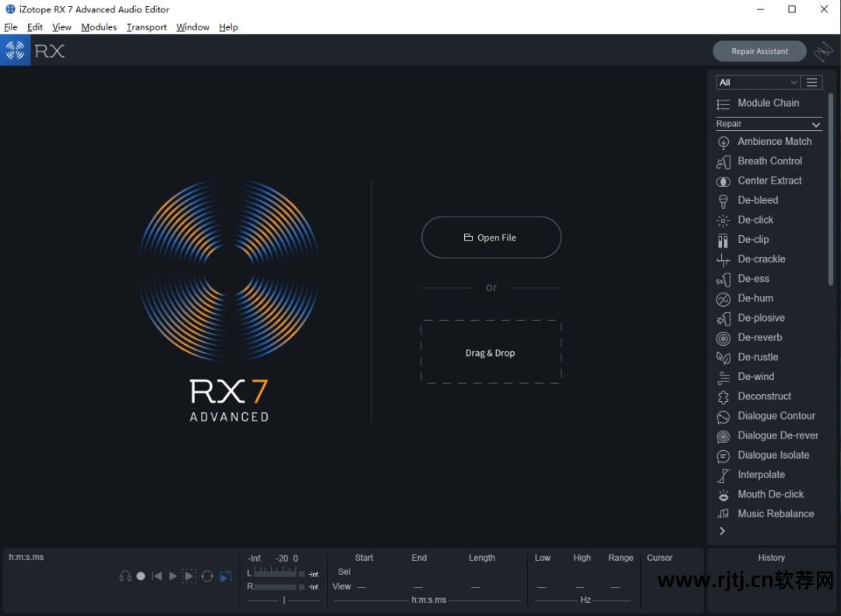
Task: Open the Help menu
Action: (228, 26)
